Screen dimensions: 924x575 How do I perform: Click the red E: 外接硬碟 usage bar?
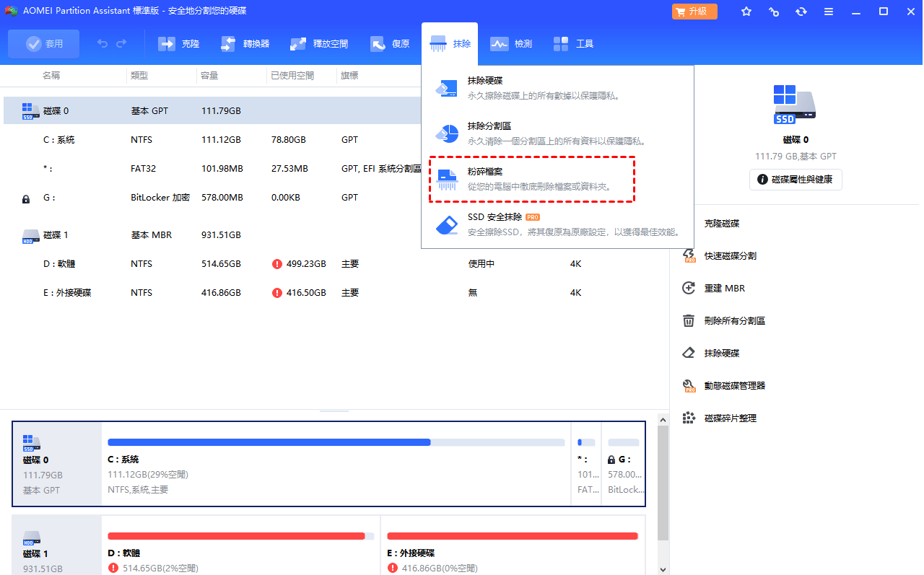(x=513, y=536)
